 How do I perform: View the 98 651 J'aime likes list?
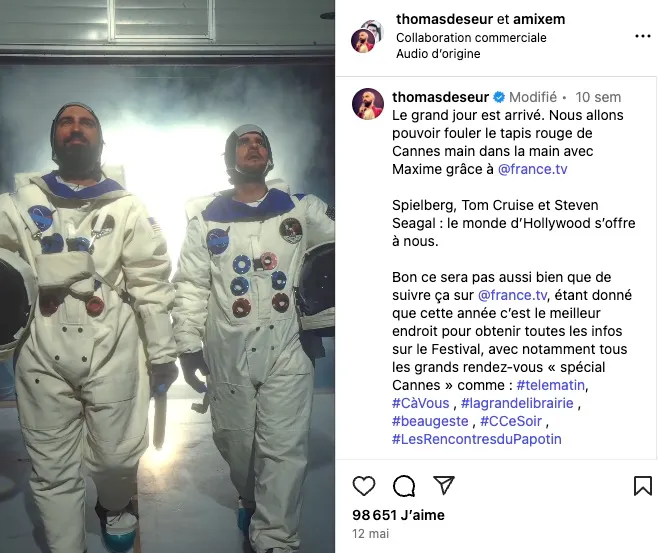click(x=398, y=515)
